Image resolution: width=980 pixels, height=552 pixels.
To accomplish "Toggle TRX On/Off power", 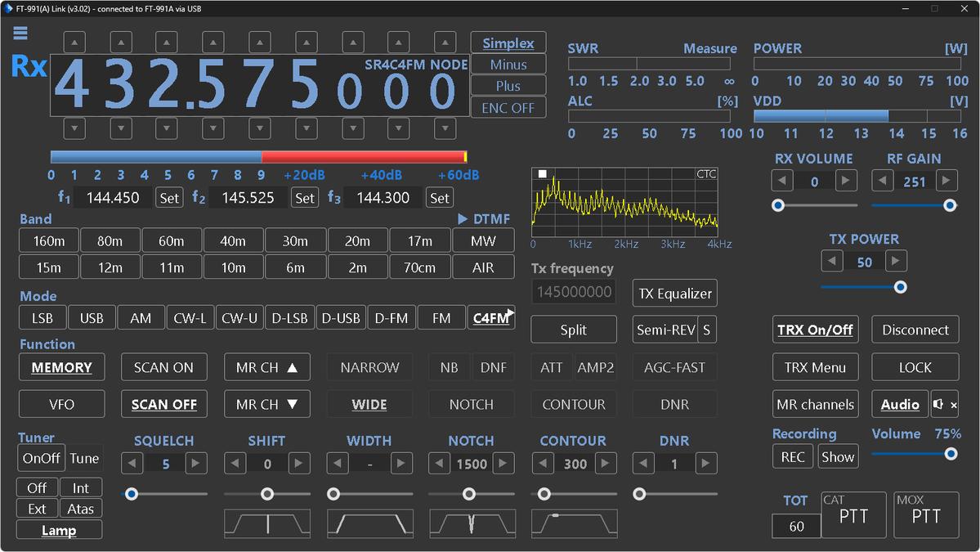I will [815, 330].
